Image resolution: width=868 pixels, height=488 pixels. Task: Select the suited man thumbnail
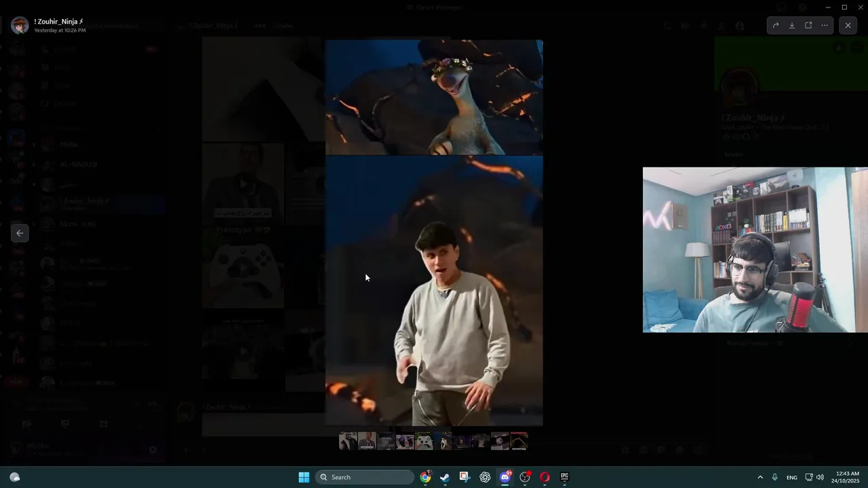367,441
